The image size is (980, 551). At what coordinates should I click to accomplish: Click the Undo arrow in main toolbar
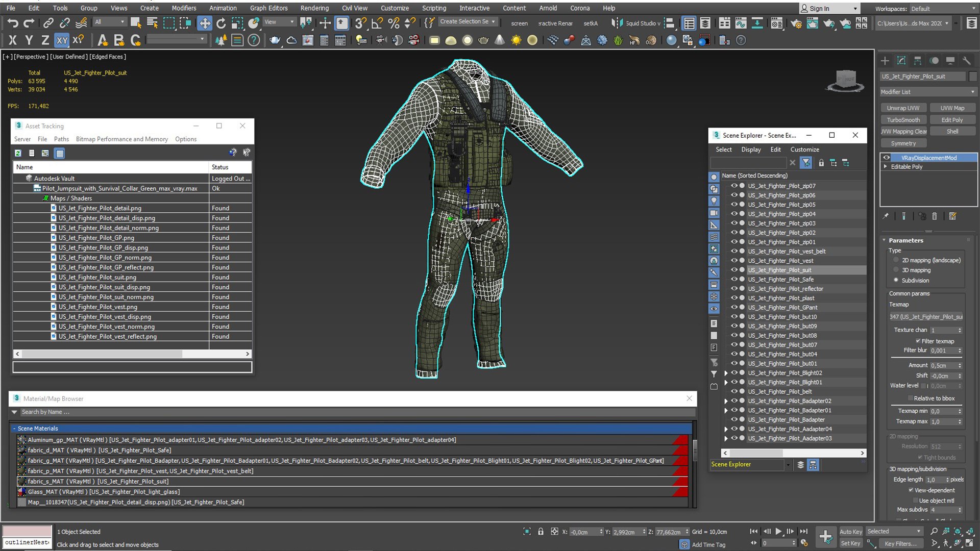pos(13,23)
